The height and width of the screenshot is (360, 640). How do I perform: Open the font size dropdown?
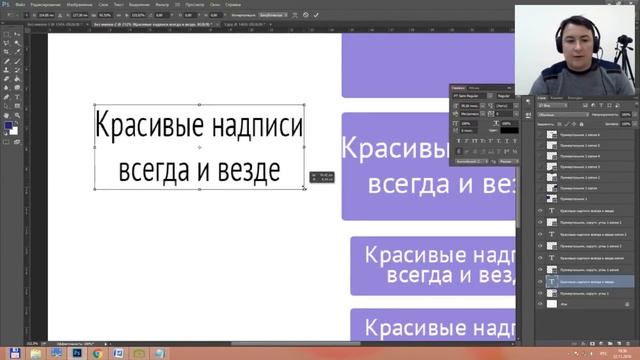pos(483,106)
